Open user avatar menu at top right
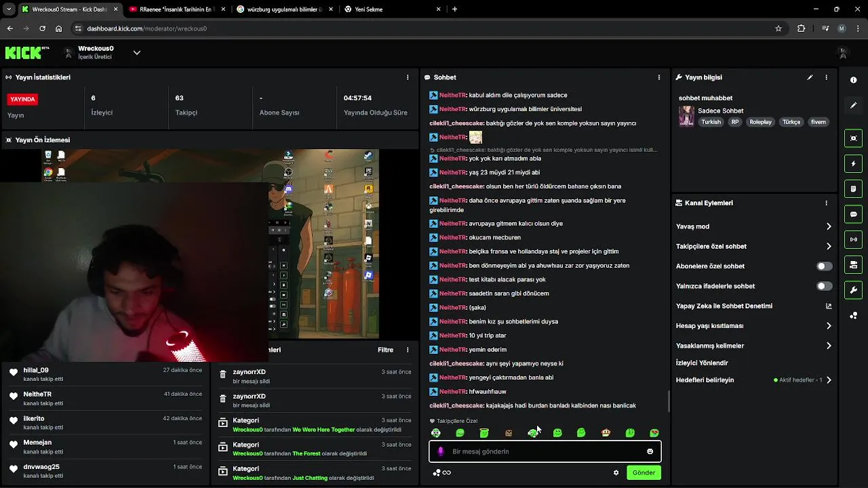The image size is (868, 488). click(843, 52)
